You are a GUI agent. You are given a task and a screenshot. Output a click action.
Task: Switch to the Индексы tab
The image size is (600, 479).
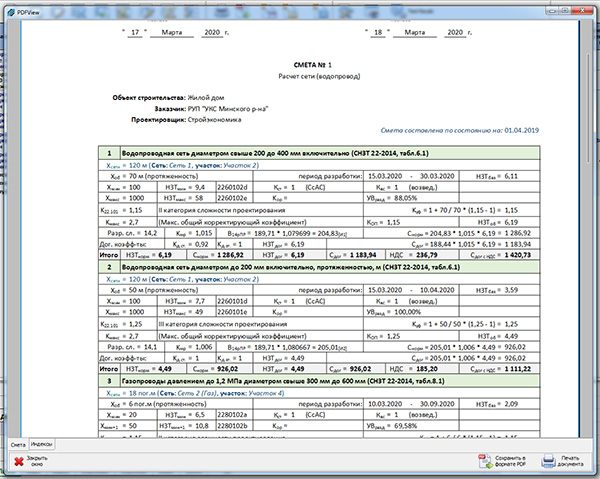41,444
